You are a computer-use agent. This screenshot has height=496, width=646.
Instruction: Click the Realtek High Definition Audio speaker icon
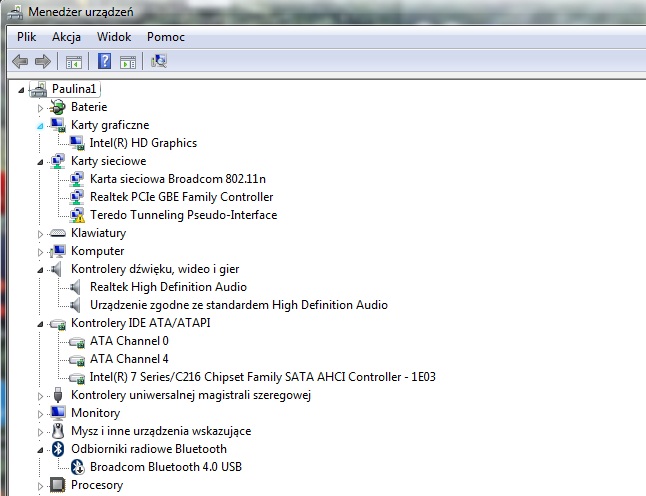tap(75, 287)
